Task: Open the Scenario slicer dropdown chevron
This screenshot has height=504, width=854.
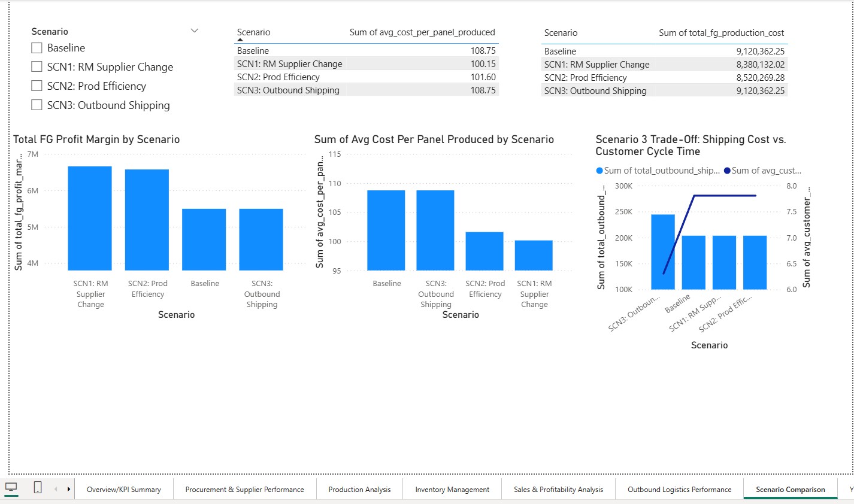Action: tap(193, 29)
